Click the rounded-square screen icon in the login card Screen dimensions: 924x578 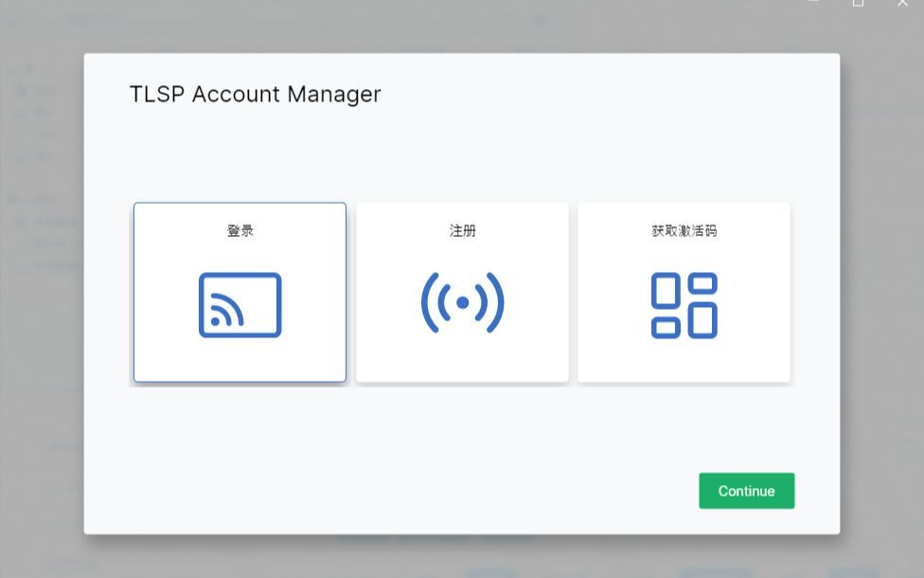[239, 303]
